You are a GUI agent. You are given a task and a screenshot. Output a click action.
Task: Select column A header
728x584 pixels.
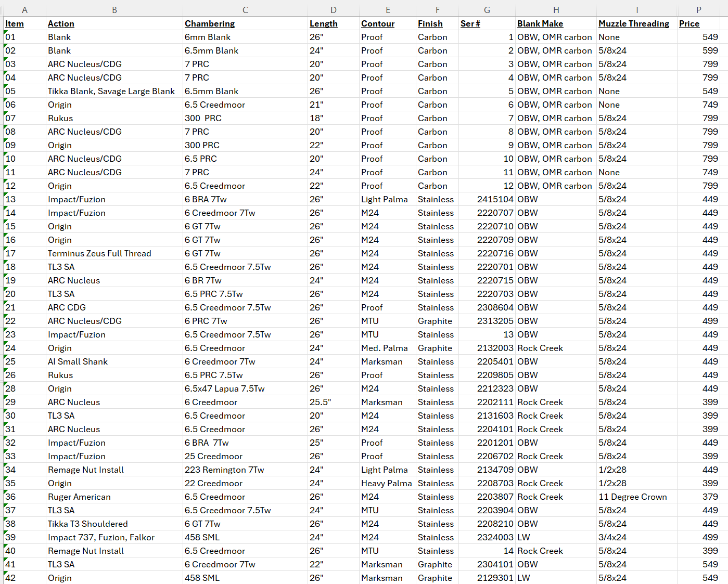click(x=24, y=10)
